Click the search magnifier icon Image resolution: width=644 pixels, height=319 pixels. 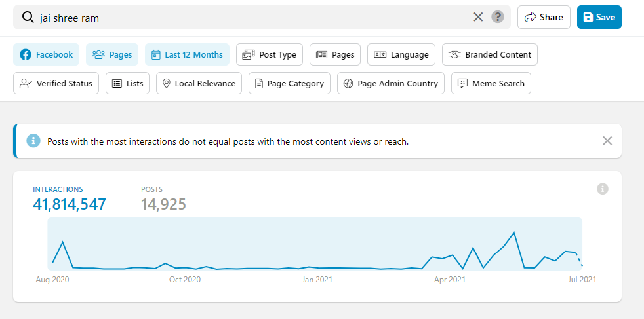(28, 17)
